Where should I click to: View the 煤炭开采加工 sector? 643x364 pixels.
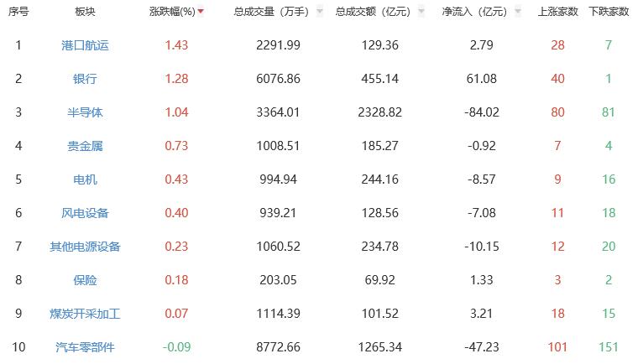coord(85,314)
